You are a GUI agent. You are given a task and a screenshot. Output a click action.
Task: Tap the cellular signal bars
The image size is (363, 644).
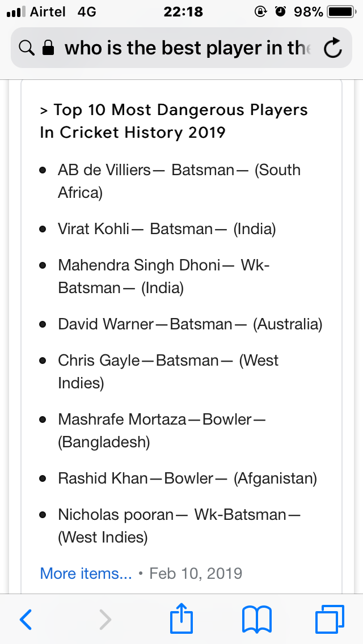16,12
